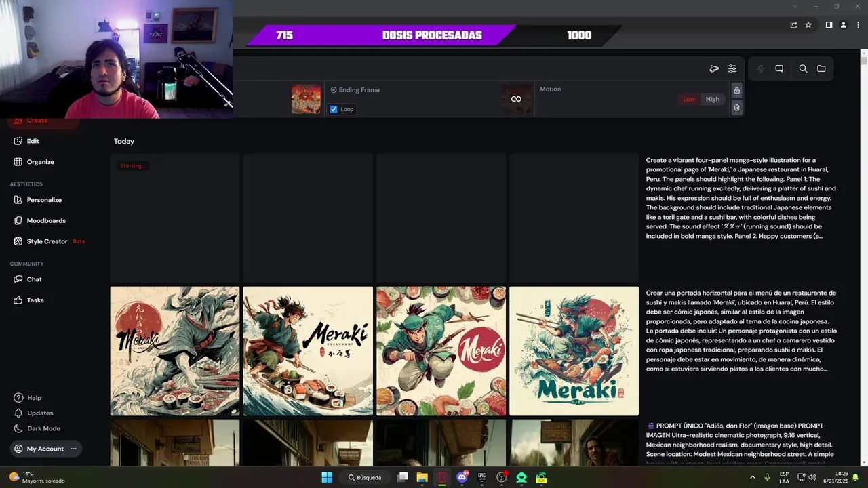Expand hidden system tray icons chevron
The image size is (868, 488).
(x=752, y=477)
